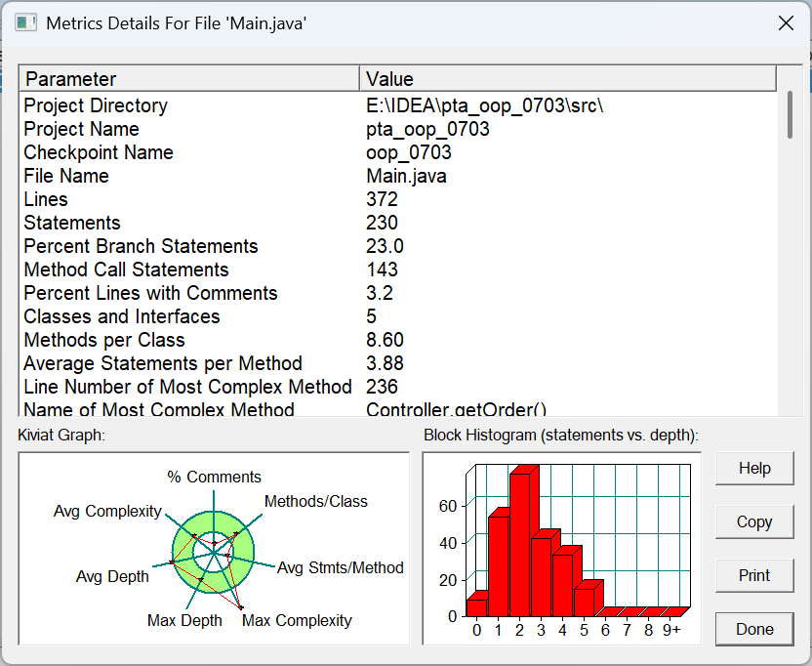
Task: Select the branch percent value 23.0
Action: pyautogui.click(x=385, y=246)
